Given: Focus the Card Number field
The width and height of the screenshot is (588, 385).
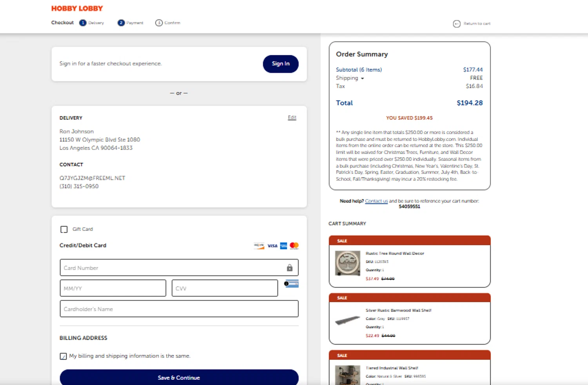Looking at the screenshot, I should (x=179, y=268).
